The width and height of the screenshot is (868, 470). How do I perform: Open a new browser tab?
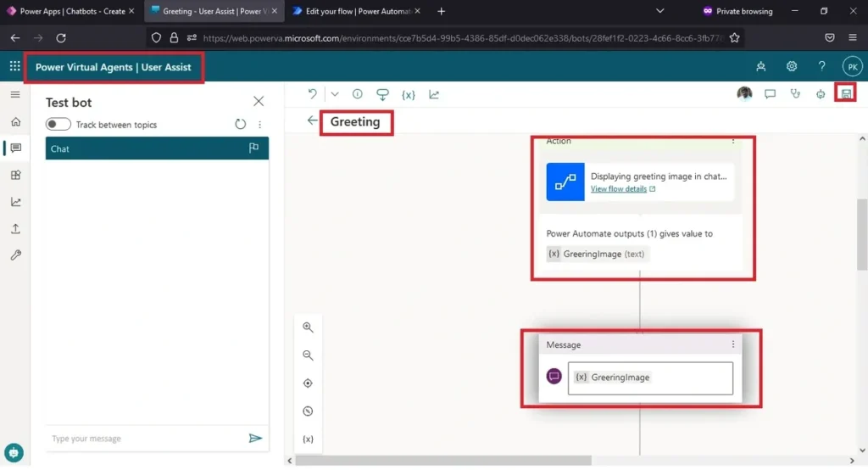pos(441,11)
